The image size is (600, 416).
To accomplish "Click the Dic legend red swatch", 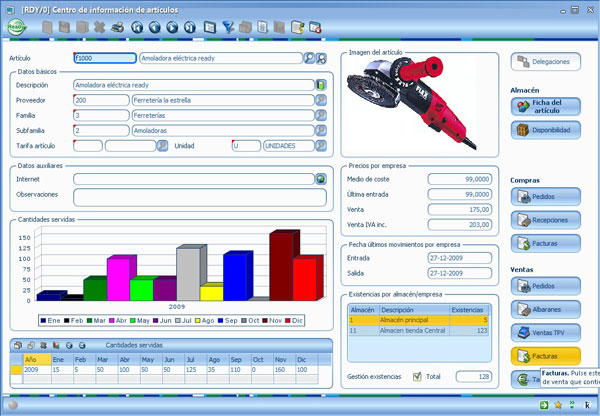I will click(x=288, y=321).
